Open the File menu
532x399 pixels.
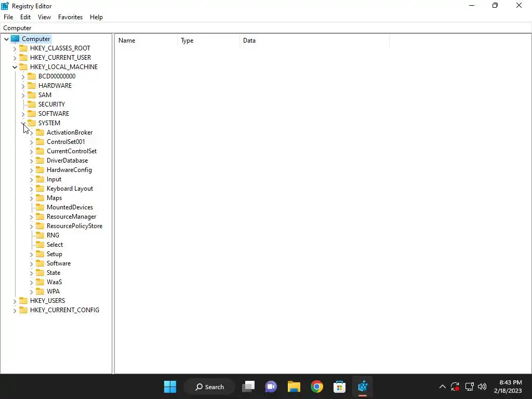[x=8, y=17]
